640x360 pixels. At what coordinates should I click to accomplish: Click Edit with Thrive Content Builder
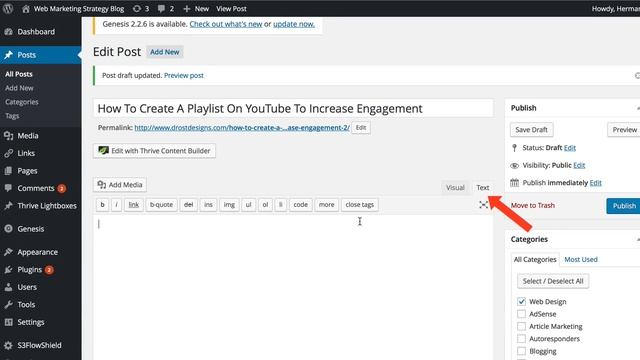click(x=154, y=151)
